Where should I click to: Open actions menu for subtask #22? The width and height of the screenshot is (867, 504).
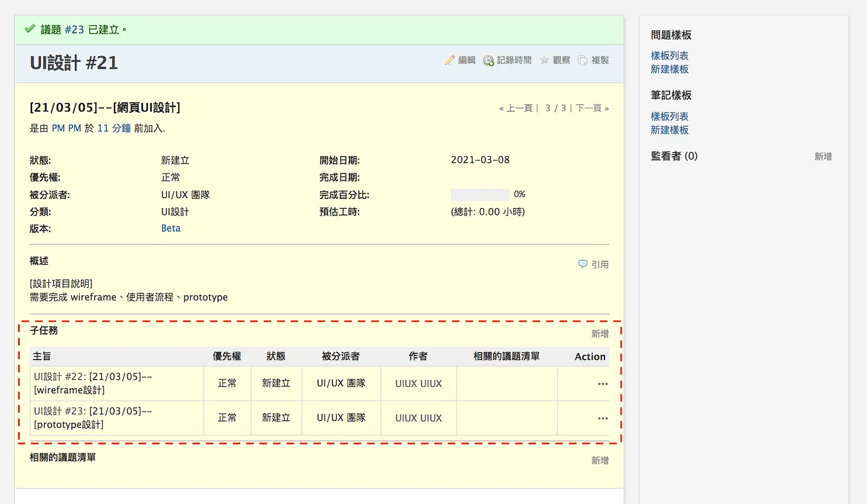603,384
